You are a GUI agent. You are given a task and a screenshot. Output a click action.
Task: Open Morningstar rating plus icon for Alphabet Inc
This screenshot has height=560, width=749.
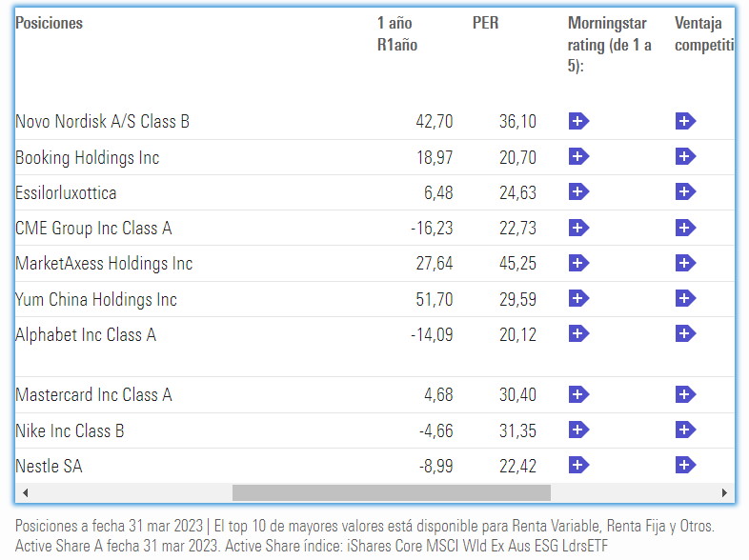(x=578, y=333)
